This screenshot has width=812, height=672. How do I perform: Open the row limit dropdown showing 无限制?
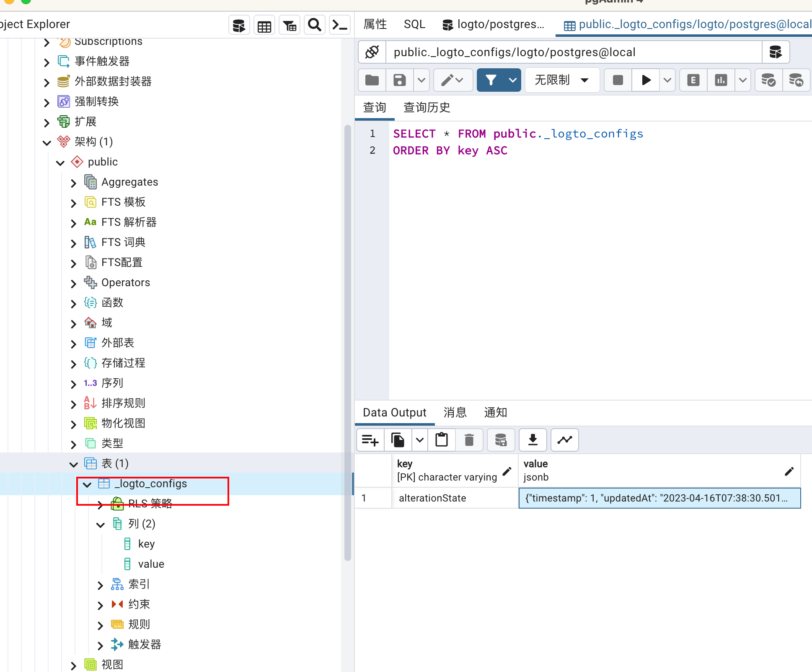click(x=562, y=80)
